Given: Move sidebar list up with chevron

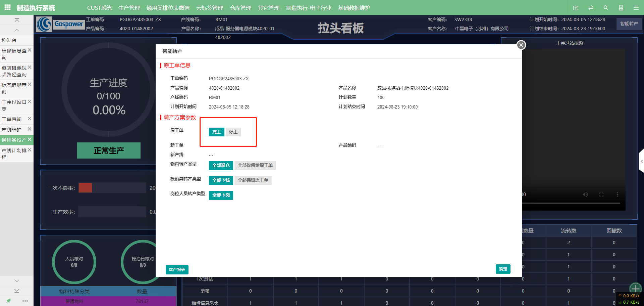Looking at the screenshot, I should tap(17, 30).
